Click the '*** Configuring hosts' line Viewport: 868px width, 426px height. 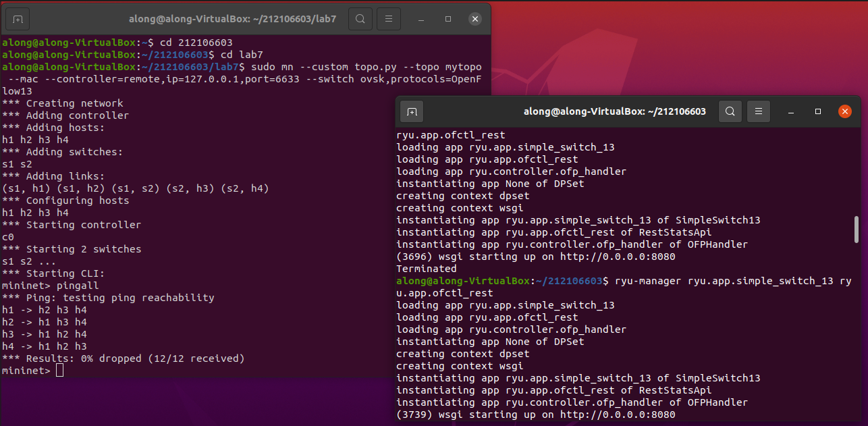65,201
